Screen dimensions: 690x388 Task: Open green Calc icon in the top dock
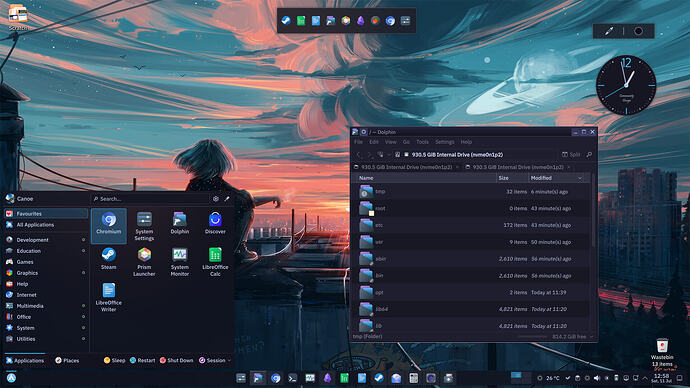coord(301,21)
